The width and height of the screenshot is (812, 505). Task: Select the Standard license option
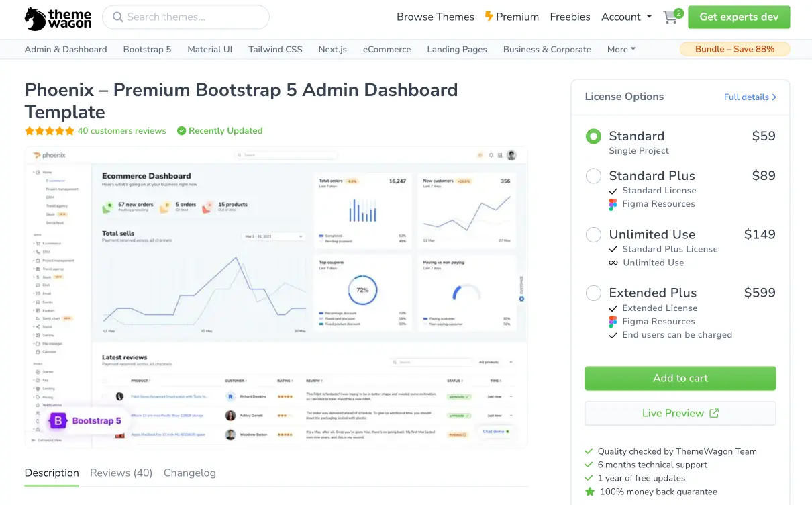coord(593,136)
